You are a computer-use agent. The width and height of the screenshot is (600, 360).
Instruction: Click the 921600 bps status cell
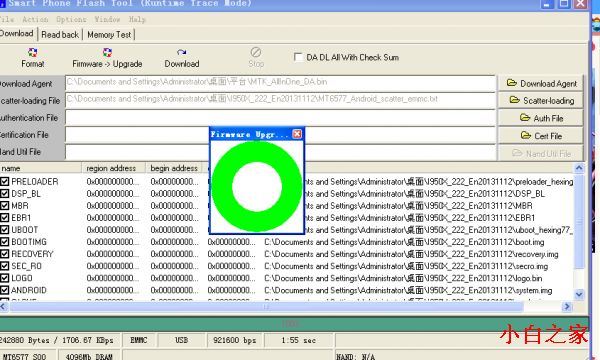click(235, 340)
